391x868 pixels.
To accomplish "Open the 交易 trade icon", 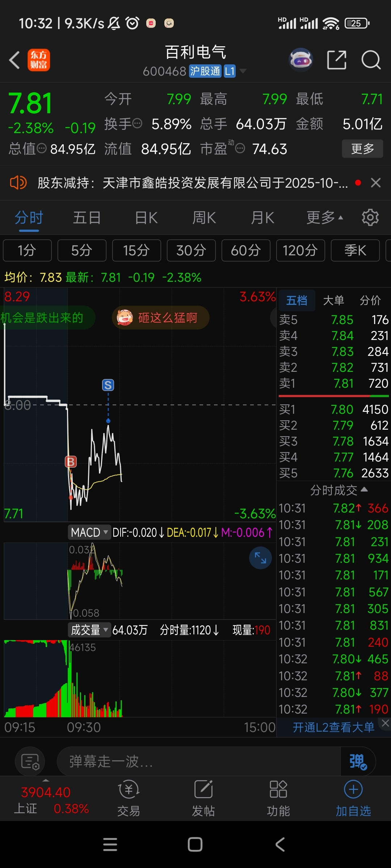I will click(129, 799).
